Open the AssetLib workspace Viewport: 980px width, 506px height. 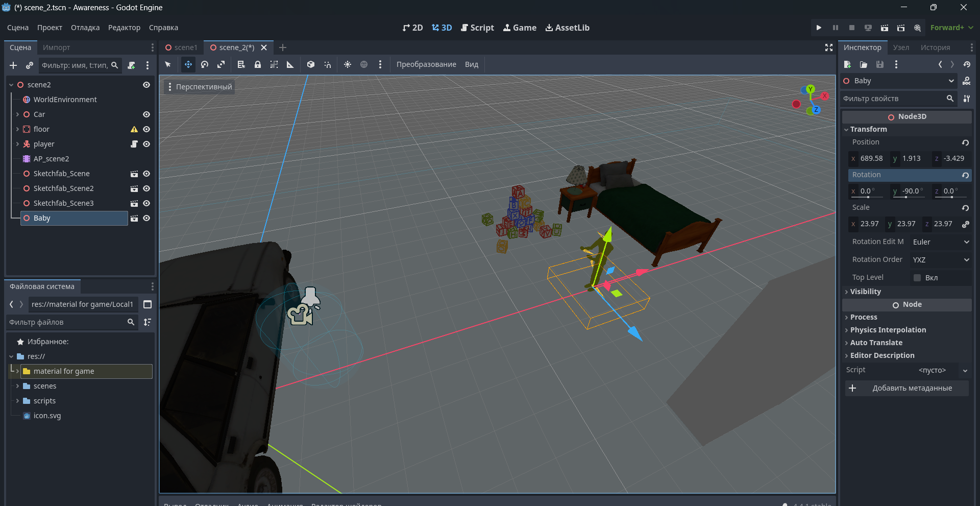click(568, 28)
